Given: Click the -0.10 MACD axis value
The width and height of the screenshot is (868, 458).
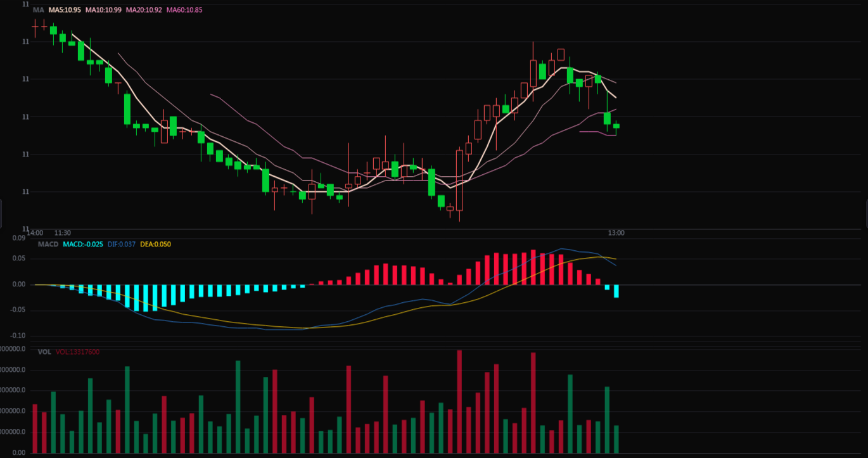Looking at the screenshot, I should (x=17, y=336).
